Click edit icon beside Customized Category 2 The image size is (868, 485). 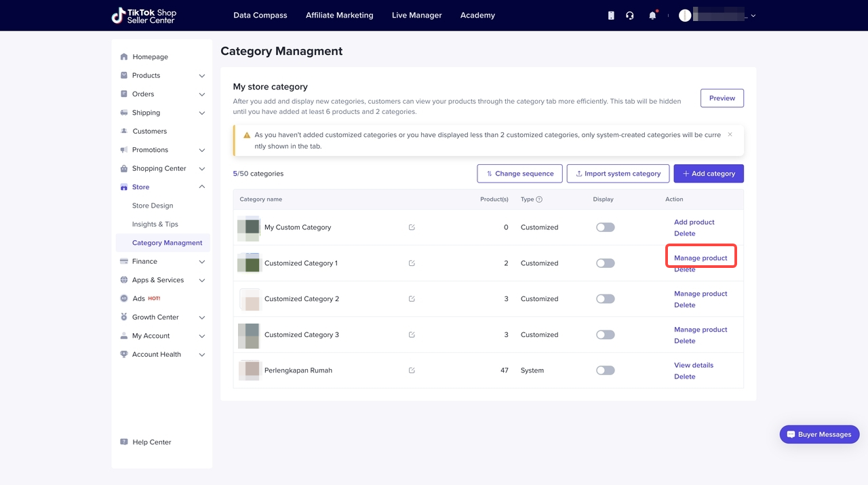tap(412, 299)
